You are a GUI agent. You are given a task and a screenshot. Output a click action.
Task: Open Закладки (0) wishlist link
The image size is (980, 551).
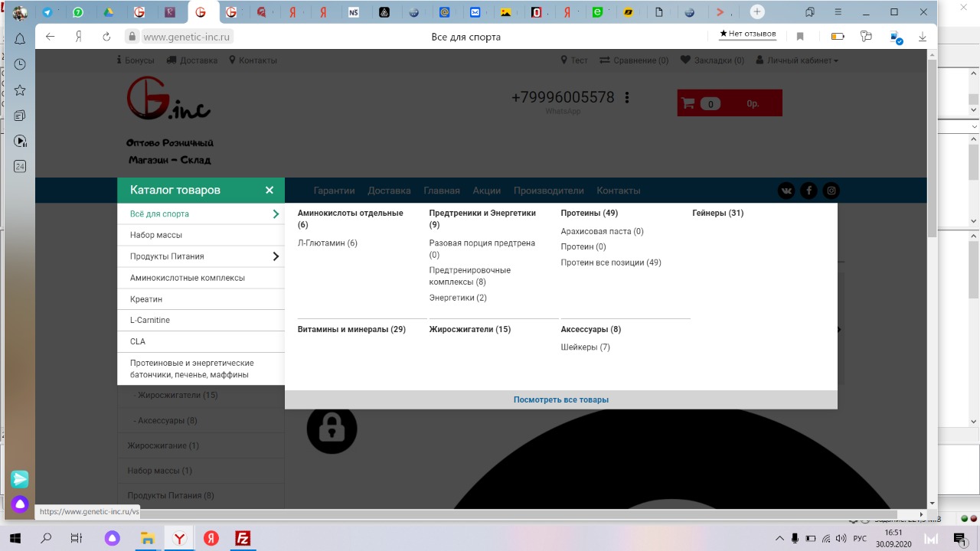(x=712, y=60)
